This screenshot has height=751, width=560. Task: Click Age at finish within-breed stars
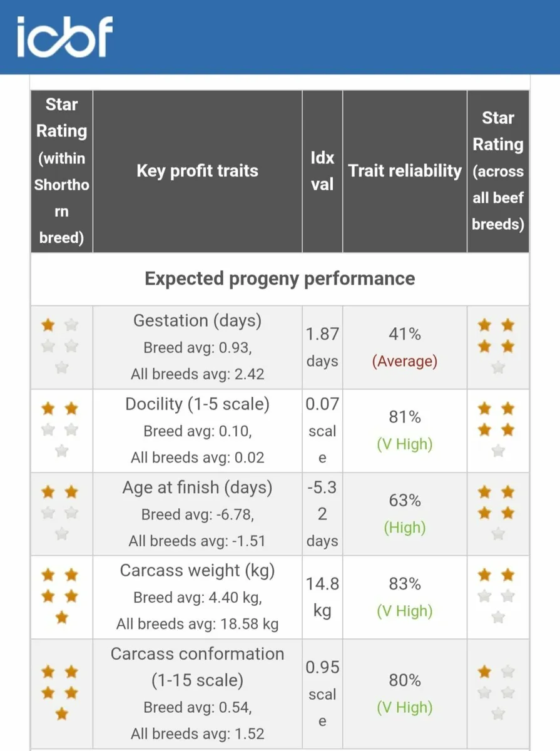point(60,513)
